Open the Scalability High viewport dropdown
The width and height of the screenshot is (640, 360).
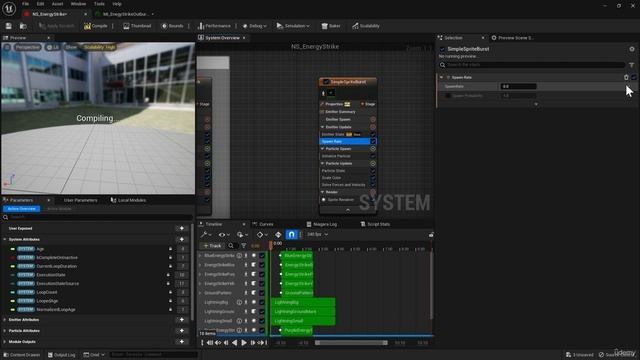point(99,47)
